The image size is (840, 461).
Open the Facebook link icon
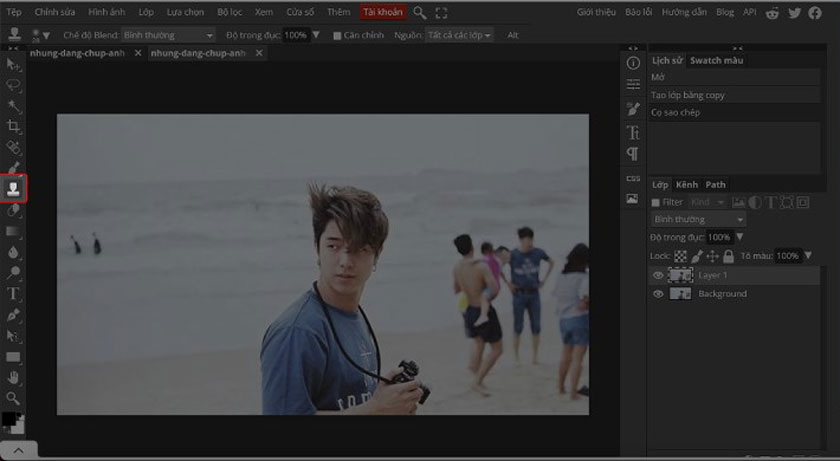coord(815,13)
